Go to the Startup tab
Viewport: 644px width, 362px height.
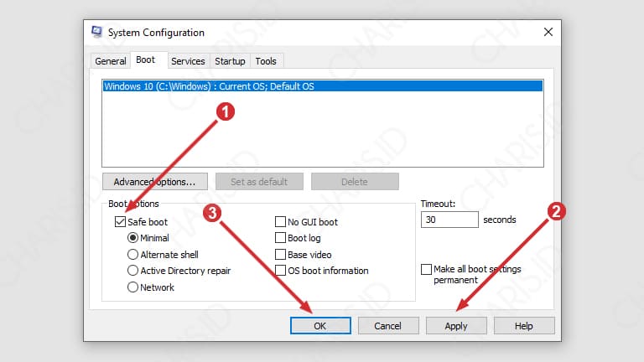230,61
